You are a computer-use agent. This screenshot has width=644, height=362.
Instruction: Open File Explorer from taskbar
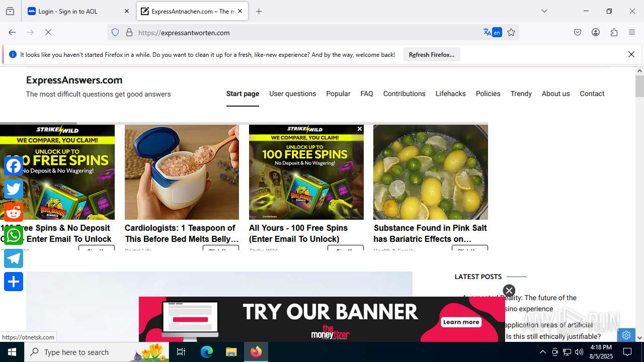pyautogui.click(x=231, y=352)
